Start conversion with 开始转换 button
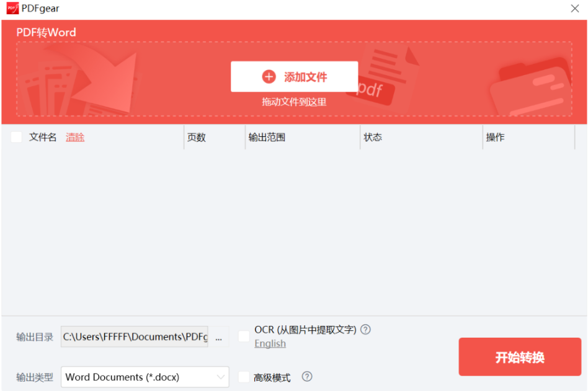The height and width of the screenshot is (391, 588). [520, 357]
